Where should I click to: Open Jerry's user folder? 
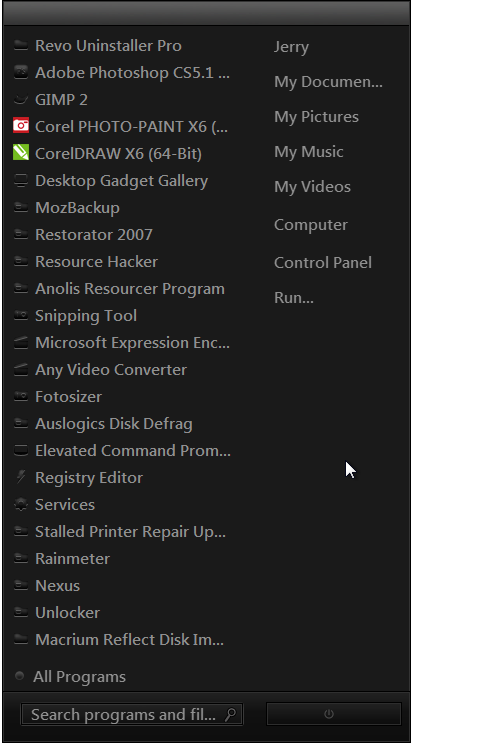(x=291, y=46)
